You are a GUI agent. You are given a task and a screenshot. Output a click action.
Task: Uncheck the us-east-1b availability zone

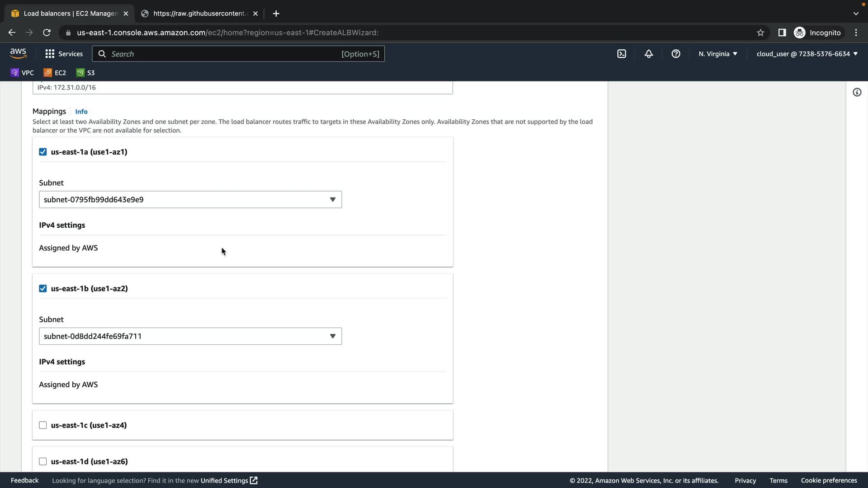pyautogui.click(x=43, y=288)
